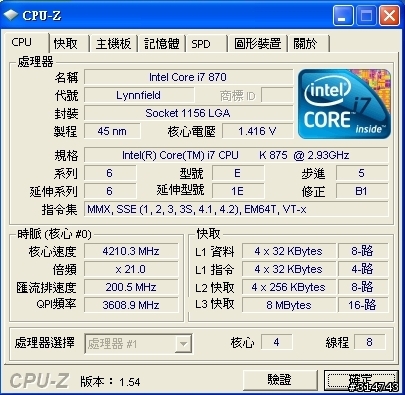Viewport: 405px width, 395px height.
Task: Switch to the 快取 tab
Action: tap(69, 44)
